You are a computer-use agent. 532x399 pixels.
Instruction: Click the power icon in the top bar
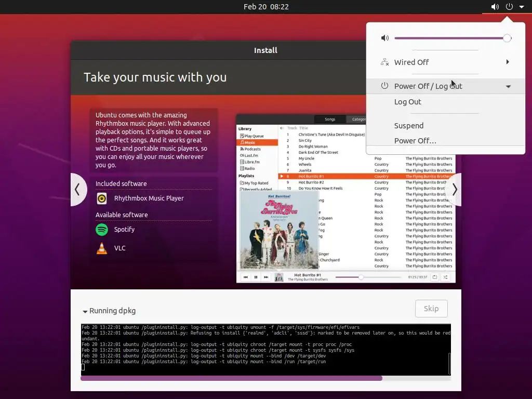[x=509, y=6]
